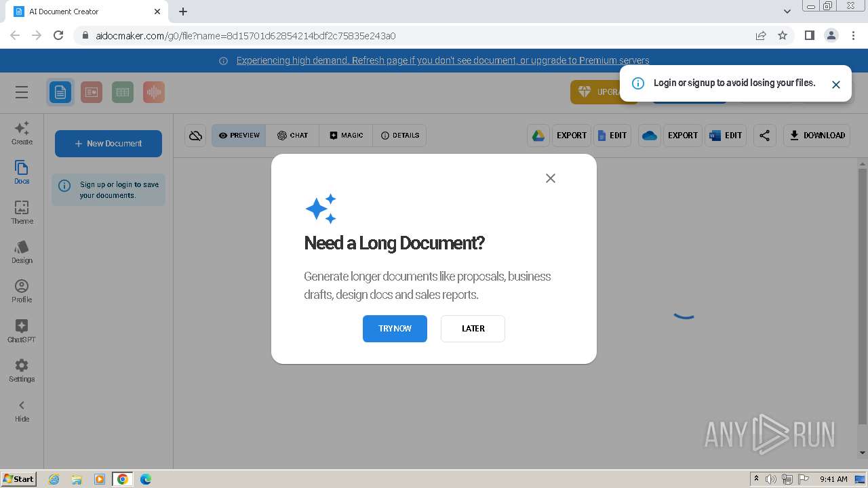Open Create in the sidebar

pyautogui.click(x=22, y=133)
